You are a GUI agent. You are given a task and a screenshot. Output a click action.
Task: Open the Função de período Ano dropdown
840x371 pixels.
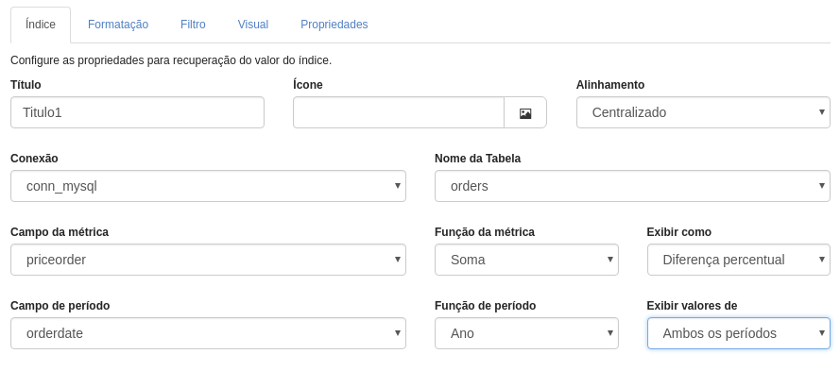[527, 333]
